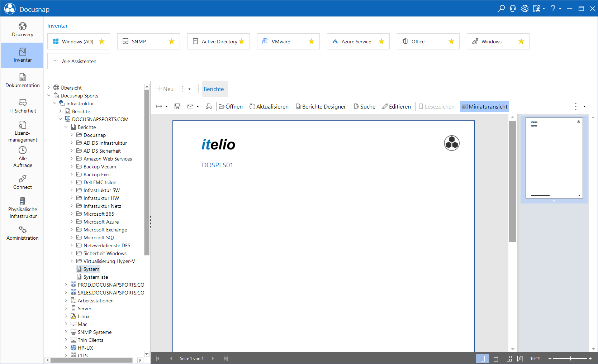Viewport: 598px width, 364px height.
Task: Click the save report icon
Action: point(177,106)
